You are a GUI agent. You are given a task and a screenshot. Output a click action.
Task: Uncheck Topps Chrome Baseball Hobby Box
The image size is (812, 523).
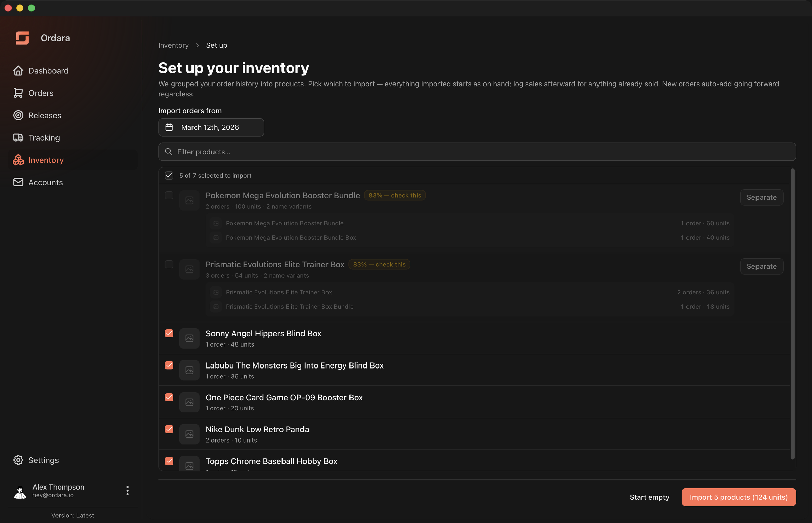169,461
